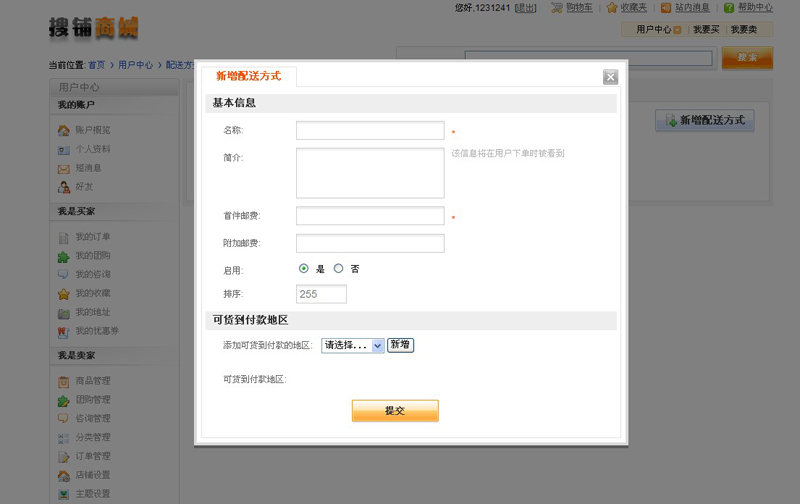Click the 我的地址 map icon
This screenshot has width=800, height=504.
tap(63, 313)
